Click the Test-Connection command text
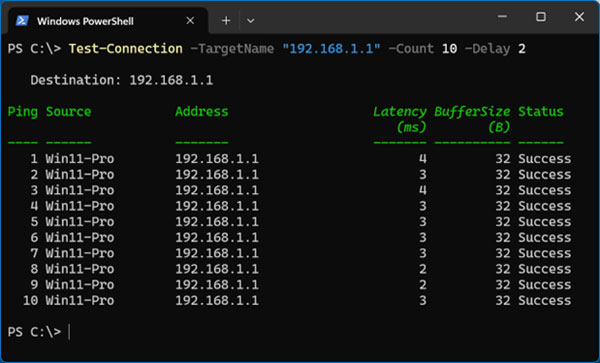The height and width of the screenshot is (363, 600). [126, 49]
